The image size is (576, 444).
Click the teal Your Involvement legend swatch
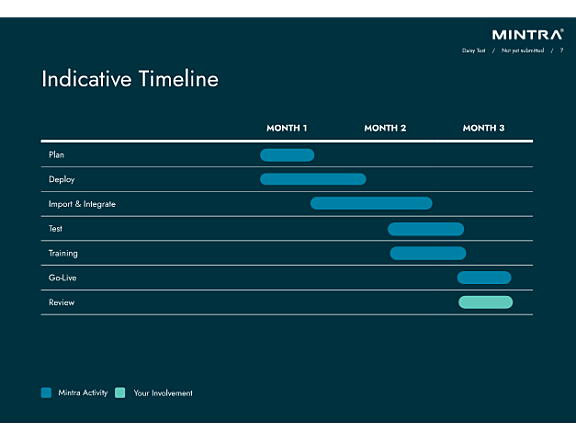[120, 393]
